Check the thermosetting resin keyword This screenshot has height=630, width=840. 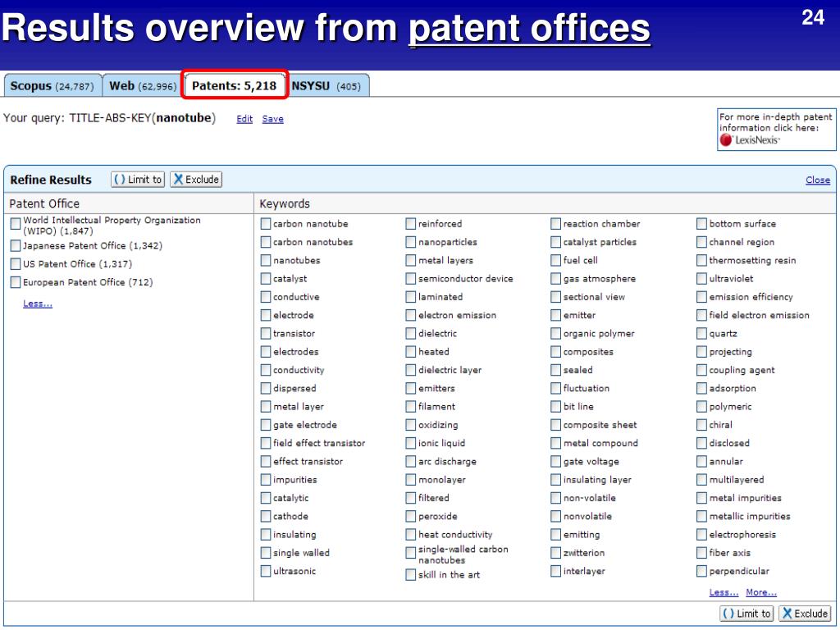[702, 260]
